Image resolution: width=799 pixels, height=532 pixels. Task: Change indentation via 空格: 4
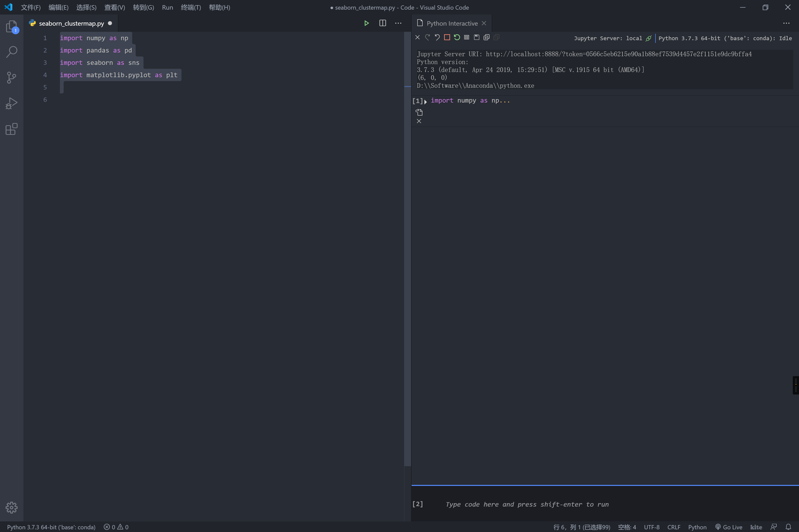point(627,527)
